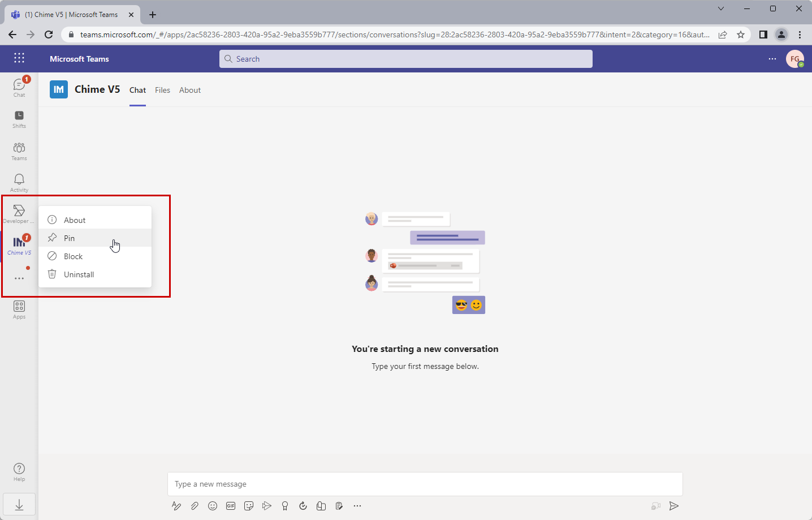The width and height of the screenshot is (812, 520).
Task: Click the clipboard-with-pencil icon in compose toolbar
Action: [x=339, y=506]
